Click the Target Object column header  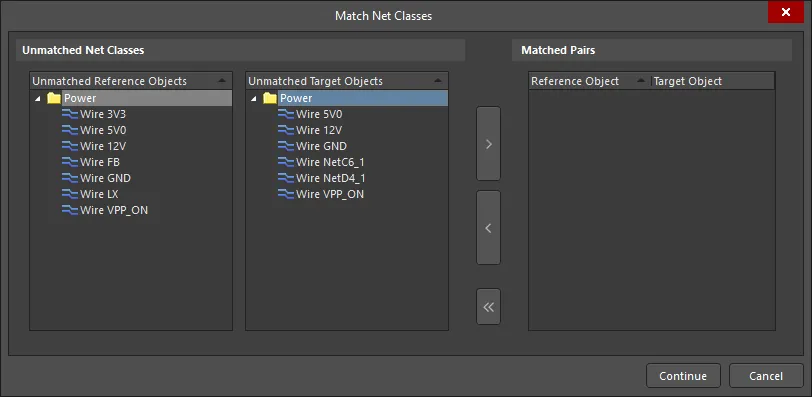(x=713, y=81)
